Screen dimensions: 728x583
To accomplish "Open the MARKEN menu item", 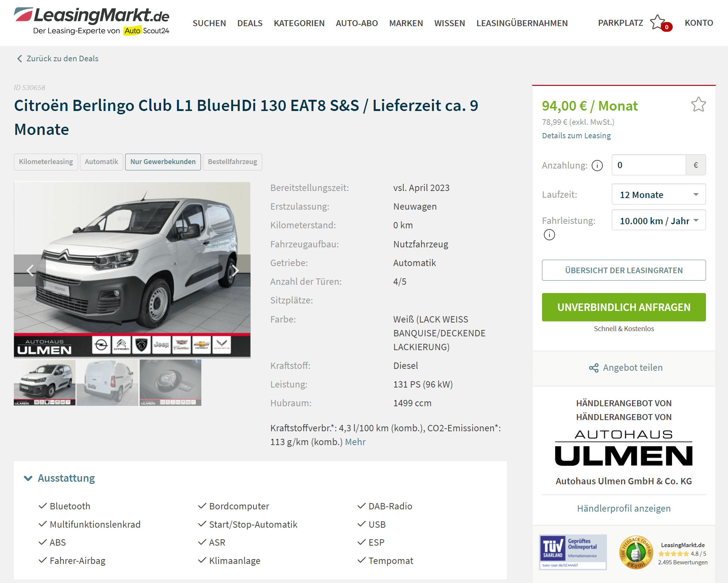I will coord(406,23).
